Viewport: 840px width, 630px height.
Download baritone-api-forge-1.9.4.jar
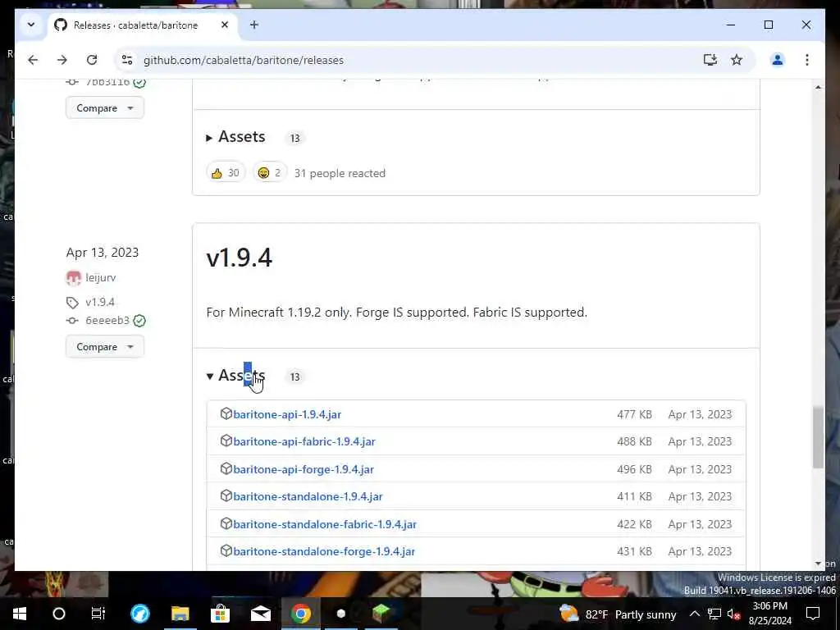pos(304,469)
